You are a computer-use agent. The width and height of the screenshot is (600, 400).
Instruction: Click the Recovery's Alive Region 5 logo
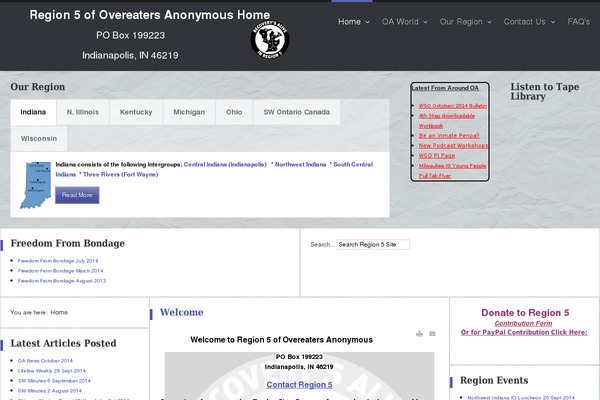(x=270, y=39)
